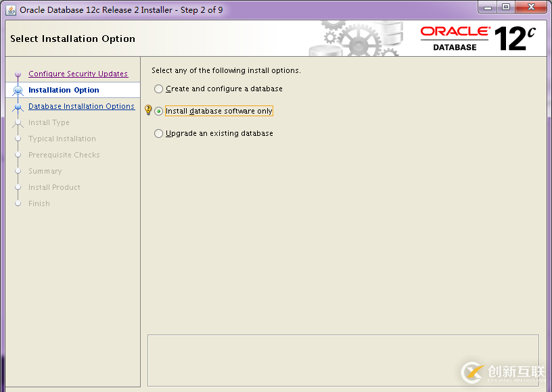Click the 'Install database software only' label text
The image size is (552, 392).
(x=219, y=111)
